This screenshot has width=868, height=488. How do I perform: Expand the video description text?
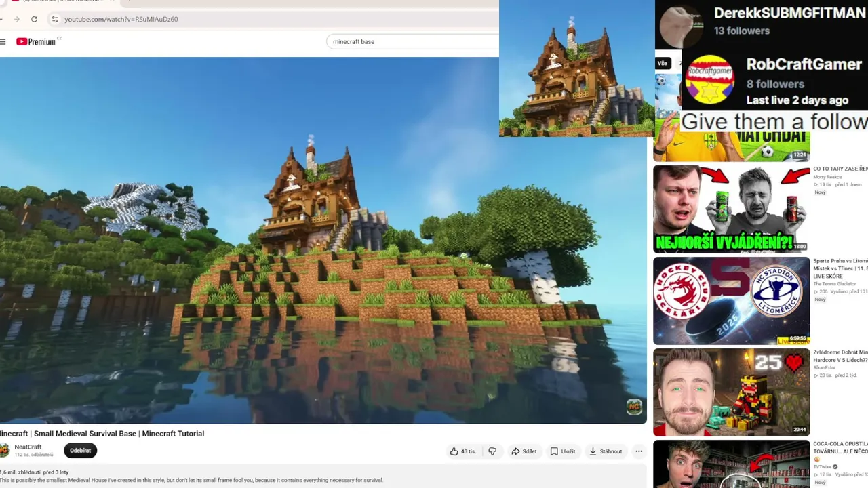pos(192,480)
